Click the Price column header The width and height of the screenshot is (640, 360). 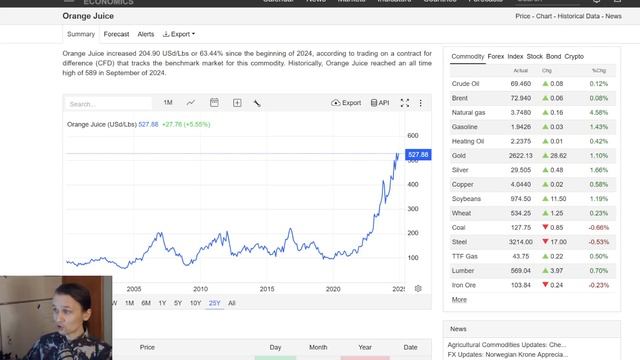coord(147,347)
